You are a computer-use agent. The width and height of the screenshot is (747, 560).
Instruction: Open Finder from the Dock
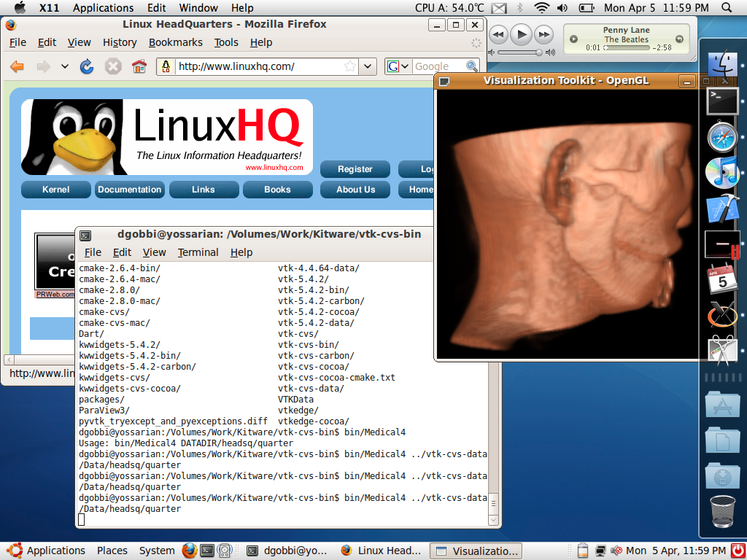pyautogui.click(x=723, y=64)
